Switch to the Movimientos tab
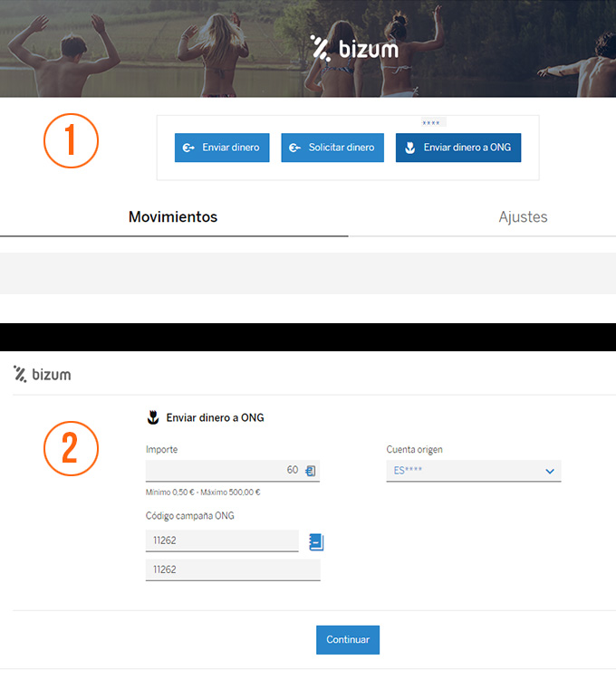The image size is (616, 679). (x=173, y=217)
